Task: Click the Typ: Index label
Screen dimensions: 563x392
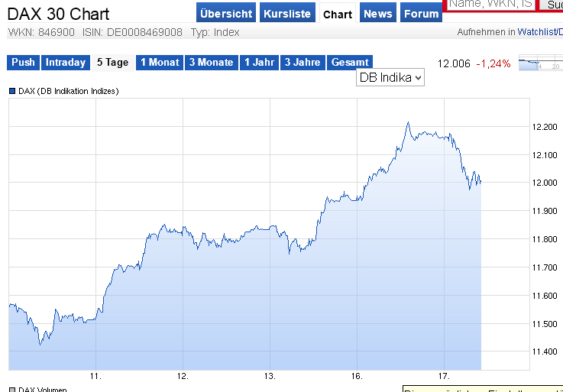Action: (x=215, y=32)
